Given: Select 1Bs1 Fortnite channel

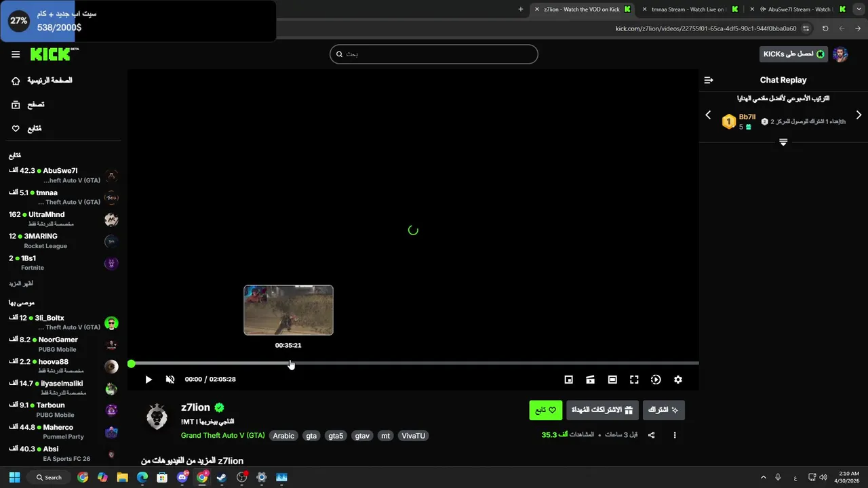Looking at the screenshot, I should coord(64,262).
